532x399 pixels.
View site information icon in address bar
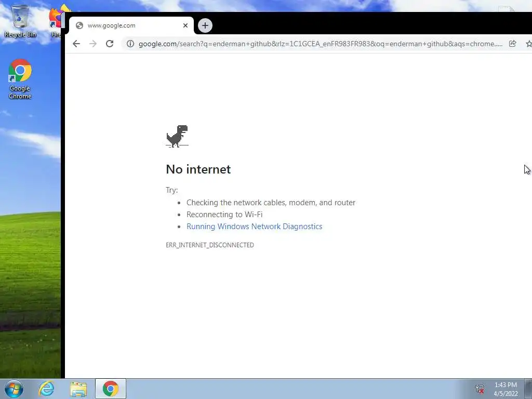[130, 44]
